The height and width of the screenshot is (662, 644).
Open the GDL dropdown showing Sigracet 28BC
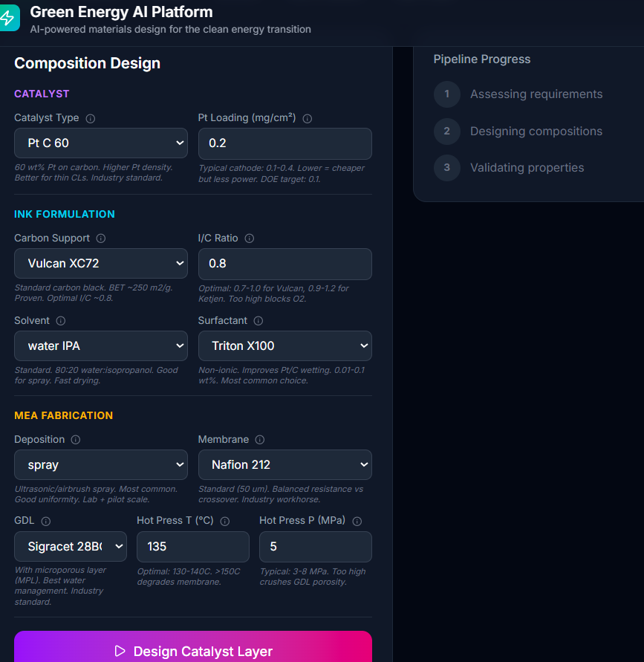coord(71,547)
